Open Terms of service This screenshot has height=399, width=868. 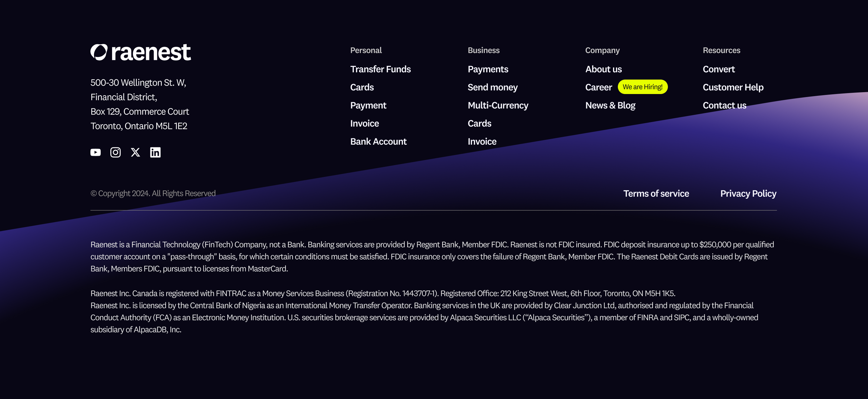point(656,193)
